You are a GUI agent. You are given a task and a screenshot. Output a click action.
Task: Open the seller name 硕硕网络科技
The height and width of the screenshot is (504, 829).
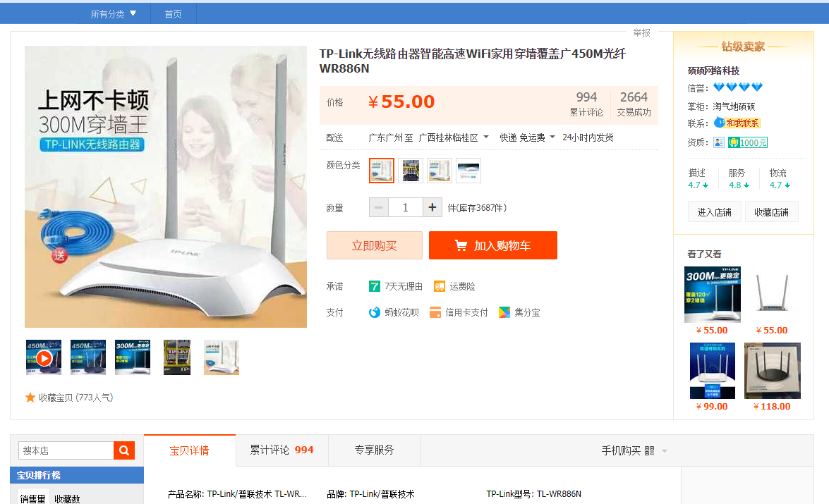point(713,70)
